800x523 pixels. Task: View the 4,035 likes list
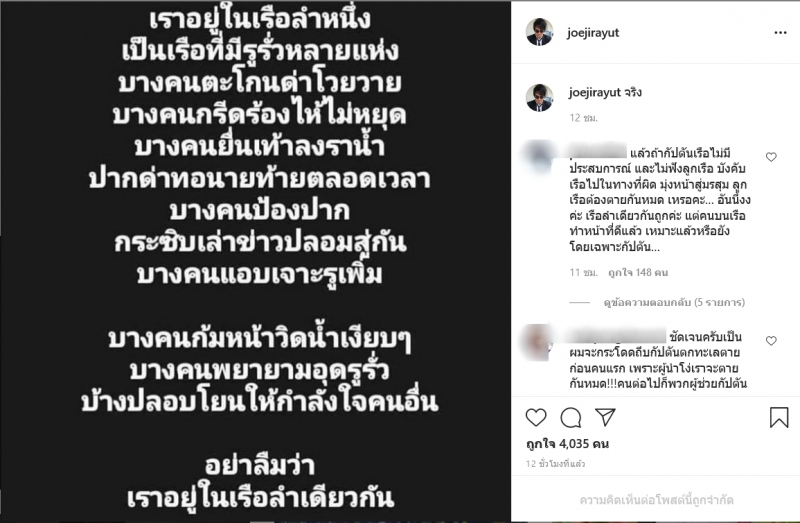pos(567,444)
